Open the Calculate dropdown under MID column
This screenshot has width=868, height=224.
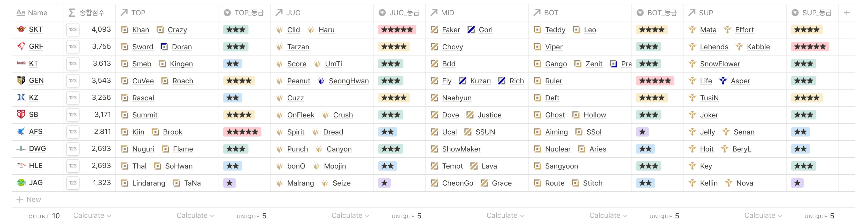pos(505,215)
